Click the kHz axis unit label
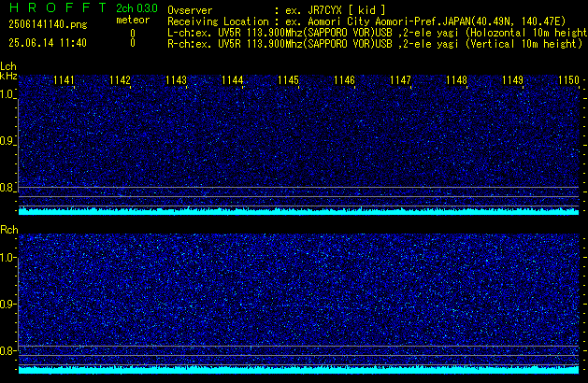The width and height of the screenshot is (588, 383). (x=8, y=76)
